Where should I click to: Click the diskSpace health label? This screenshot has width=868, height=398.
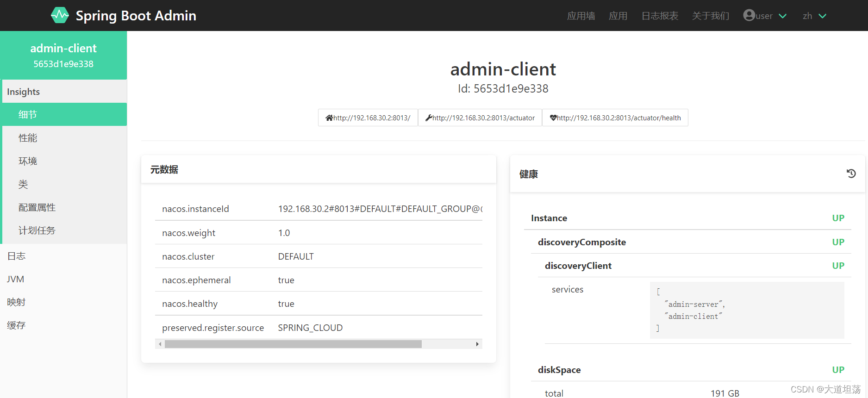[x=559, y=370]
